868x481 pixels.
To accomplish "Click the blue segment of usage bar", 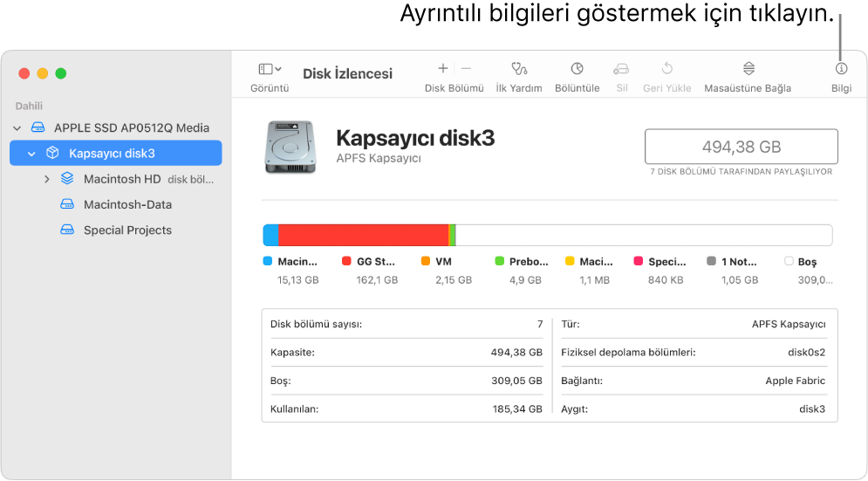I will tap(270, 235).
